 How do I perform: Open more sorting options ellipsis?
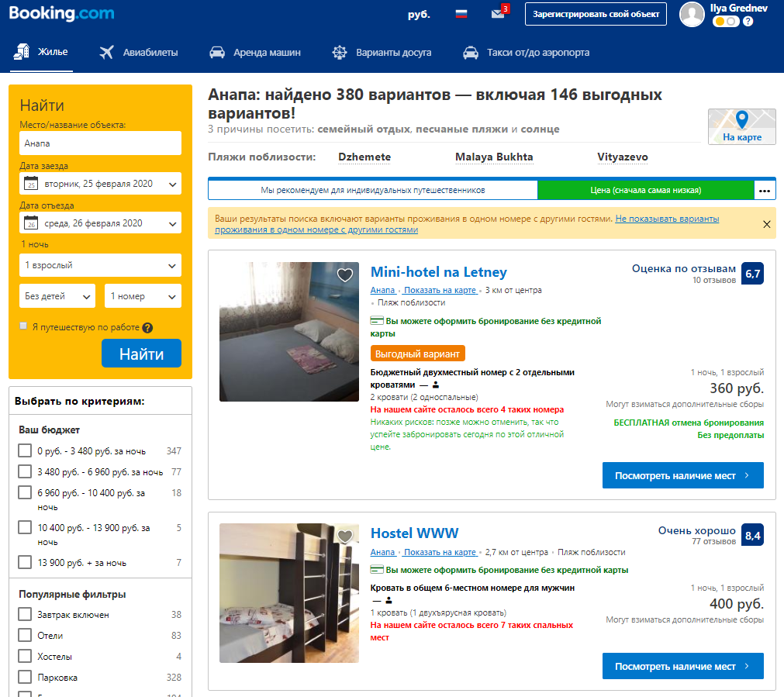point(765,191)
